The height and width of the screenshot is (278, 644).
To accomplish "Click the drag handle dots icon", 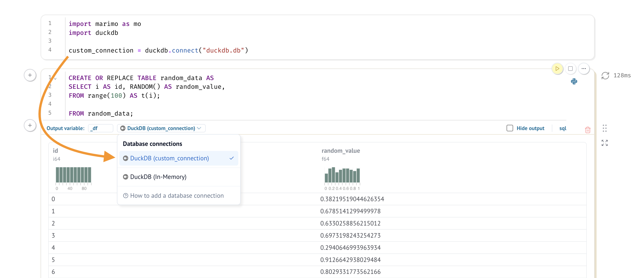I will (x=604, y=128).
